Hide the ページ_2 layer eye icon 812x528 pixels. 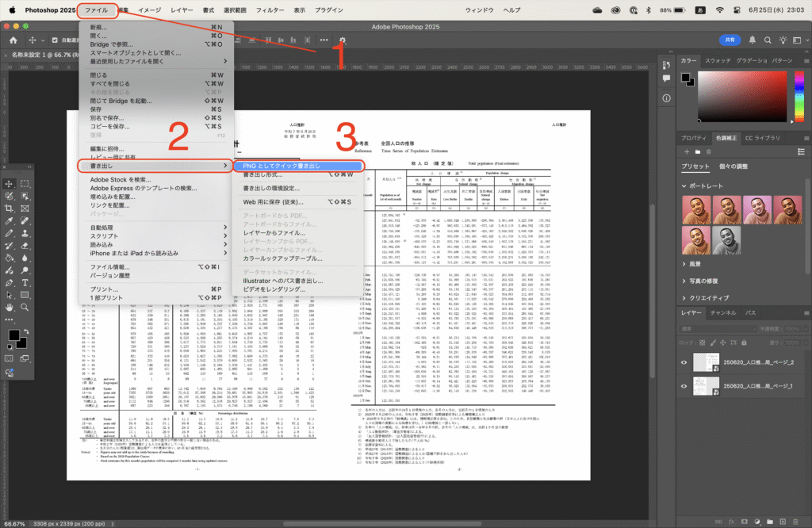coord(684,362)
